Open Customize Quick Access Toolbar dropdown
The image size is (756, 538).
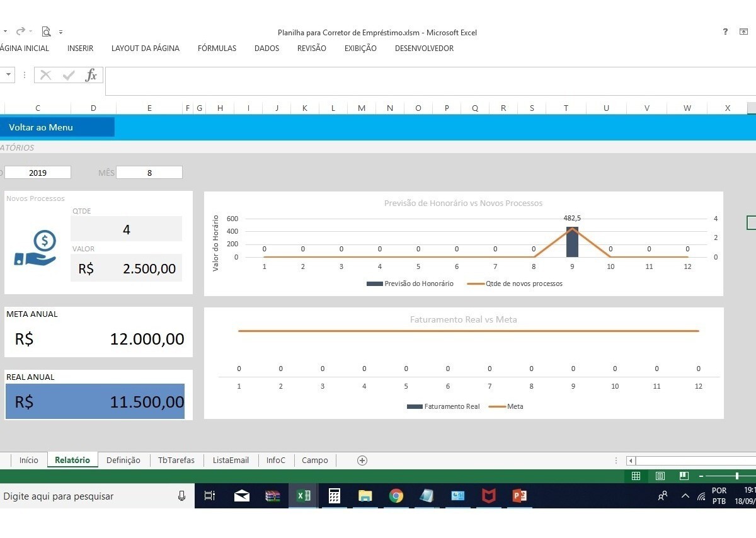[x=60, y=31]
